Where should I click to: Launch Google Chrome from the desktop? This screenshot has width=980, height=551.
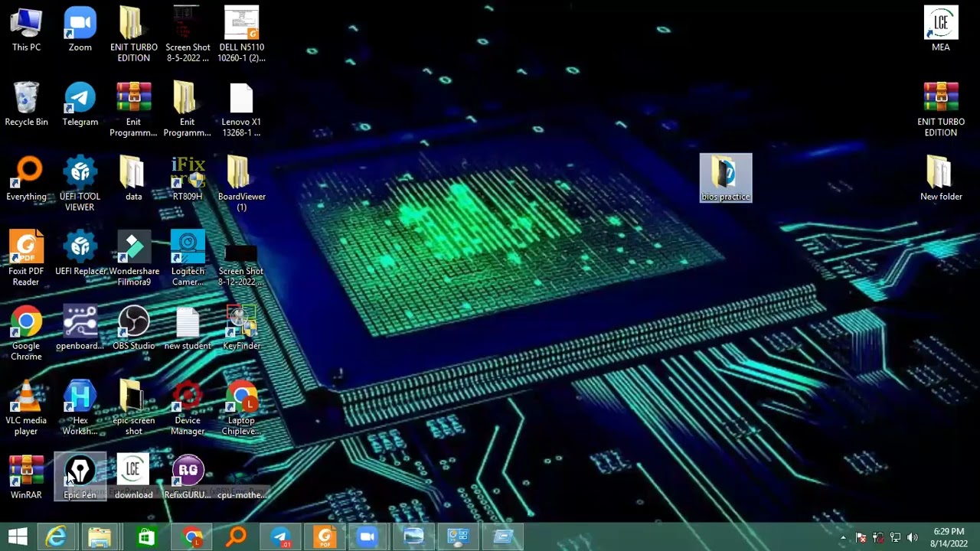point(26,334)
